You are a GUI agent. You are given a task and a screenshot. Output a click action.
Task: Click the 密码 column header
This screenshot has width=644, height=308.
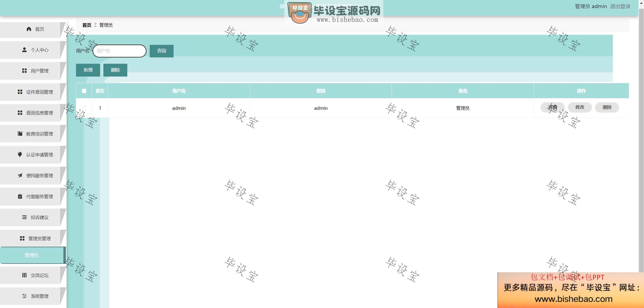(321, 91)
